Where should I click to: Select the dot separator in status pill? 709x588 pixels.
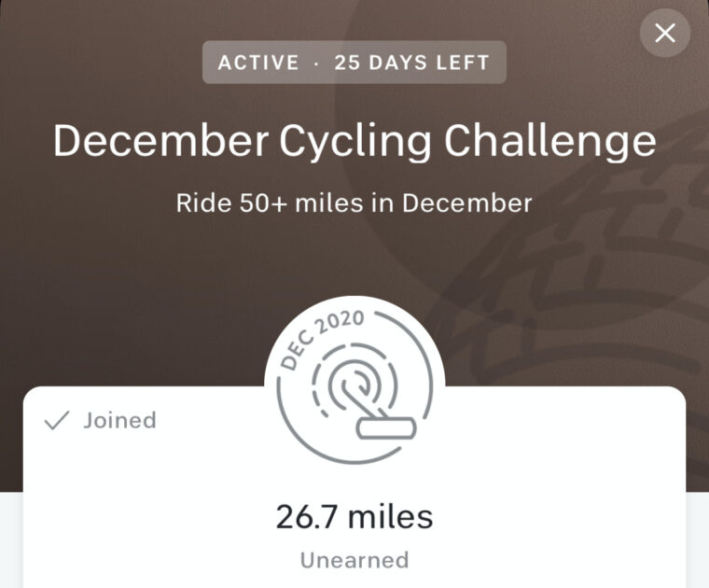coord(317,63)
